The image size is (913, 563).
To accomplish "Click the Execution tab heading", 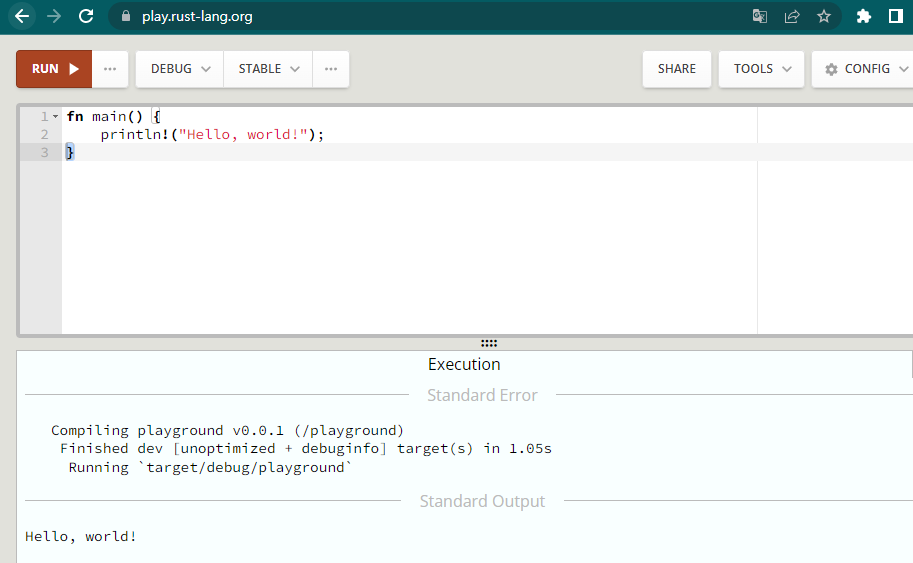I will pos(464,364).
